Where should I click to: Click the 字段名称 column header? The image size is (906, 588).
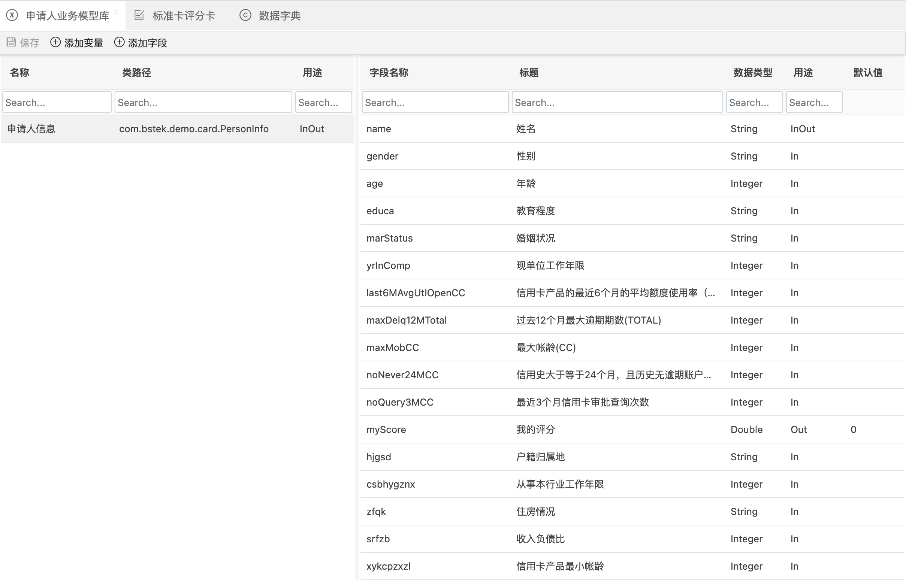[x=388, y=72]
